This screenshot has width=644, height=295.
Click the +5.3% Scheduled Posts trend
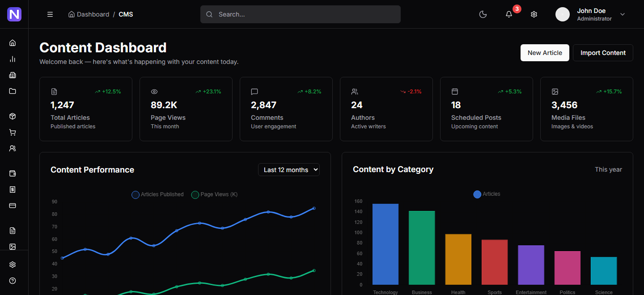coord(510,92)
